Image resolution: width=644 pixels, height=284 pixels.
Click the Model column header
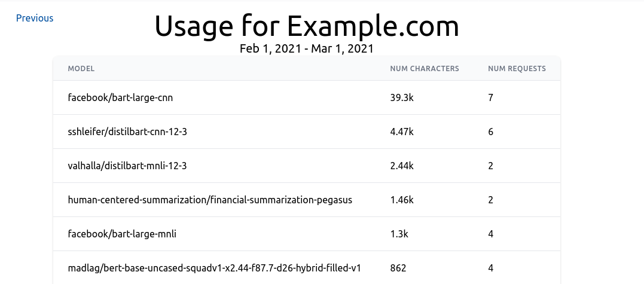[x=81, y=69]
